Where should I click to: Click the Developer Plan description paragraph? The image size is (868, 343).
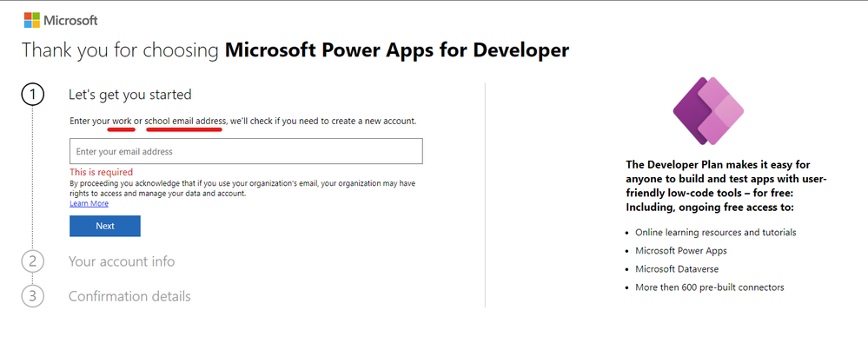[727, 186]
